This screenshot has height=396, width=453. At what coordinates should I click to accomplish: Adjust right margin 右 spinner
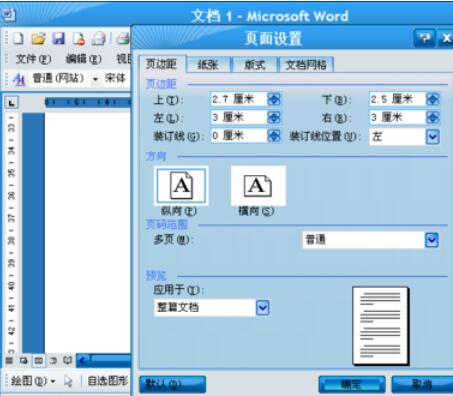(x=433, y=117)
